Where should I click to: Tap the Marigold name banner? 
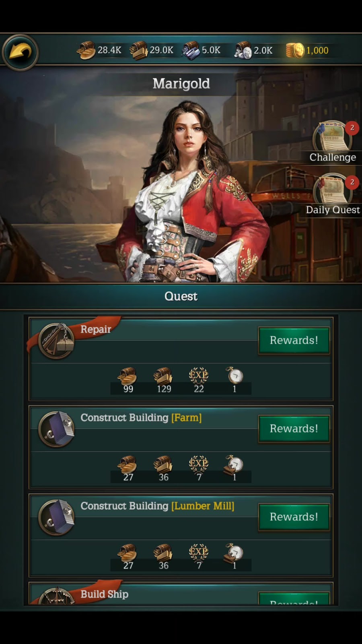click(181, 84)
